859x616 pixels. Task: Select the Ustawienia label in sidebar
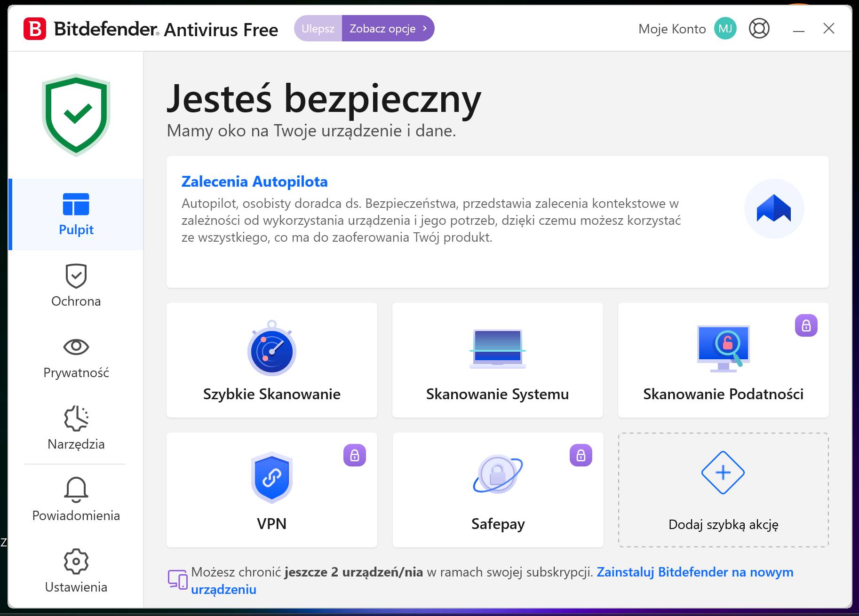tap(76, 587)
